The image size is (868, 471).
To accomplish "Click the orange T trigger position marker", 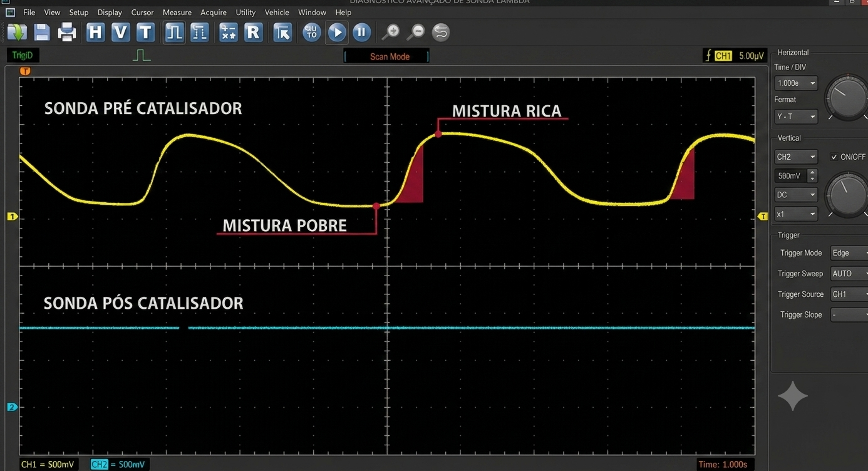I will pyautogui.click(x=25, y=71).
